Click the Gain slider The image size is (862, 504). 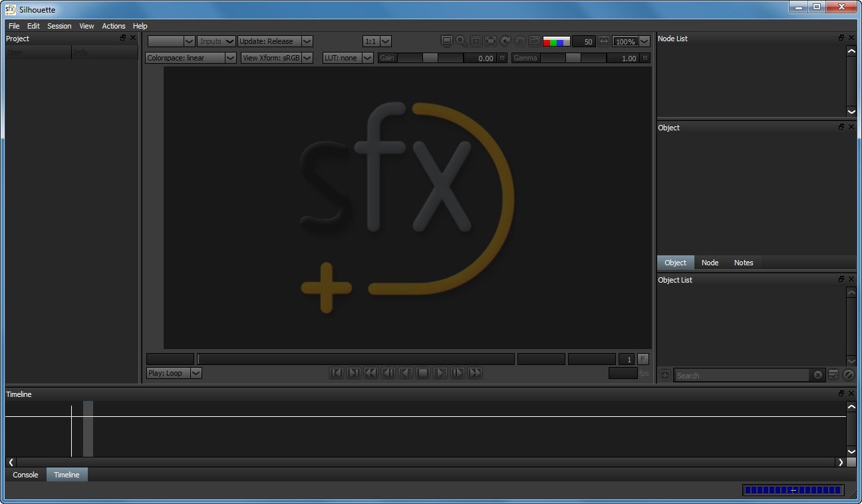430,58
